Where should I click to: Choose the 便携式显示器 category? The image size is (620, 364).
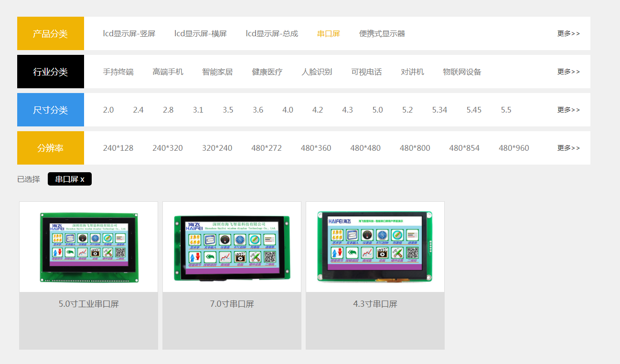[x=381, y=33]
